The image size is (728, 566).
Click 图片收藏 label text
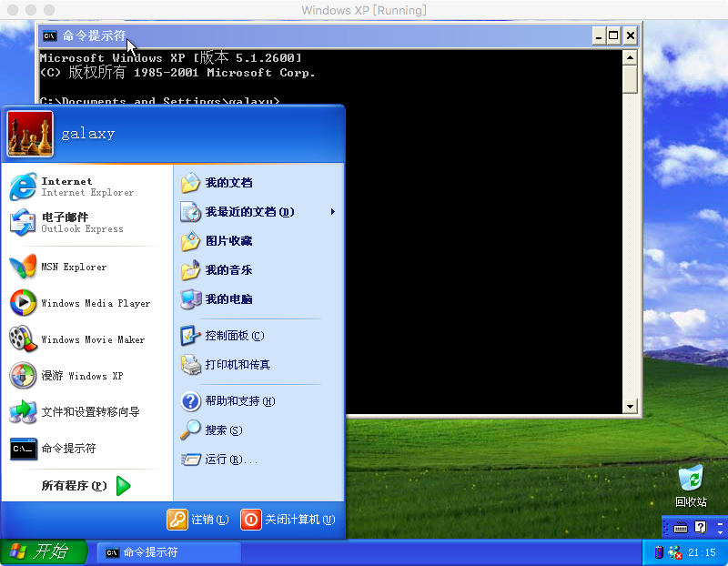pos(229,241)
